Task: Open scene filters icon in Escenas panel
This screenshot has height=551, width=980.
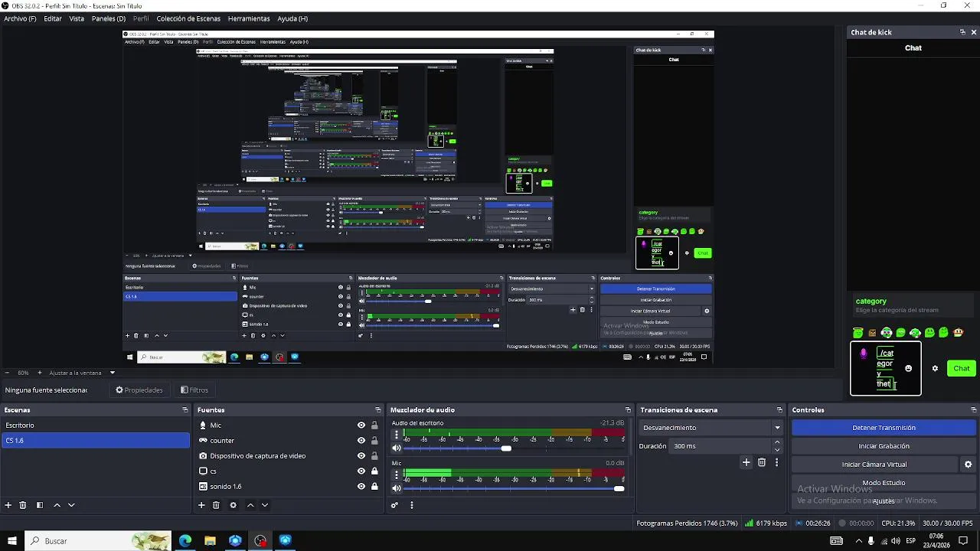Action: pos(39,505)
